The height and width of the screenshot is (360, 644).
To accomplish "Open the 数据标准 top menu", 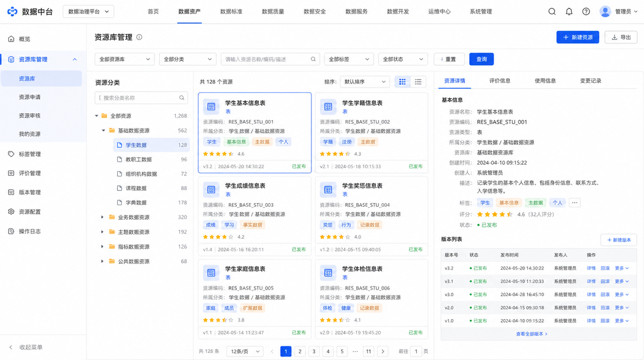I will [231, 11].
